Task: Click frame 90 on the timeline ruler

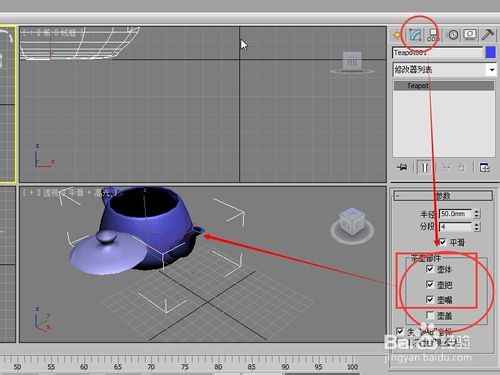Action: click(285, 367)
